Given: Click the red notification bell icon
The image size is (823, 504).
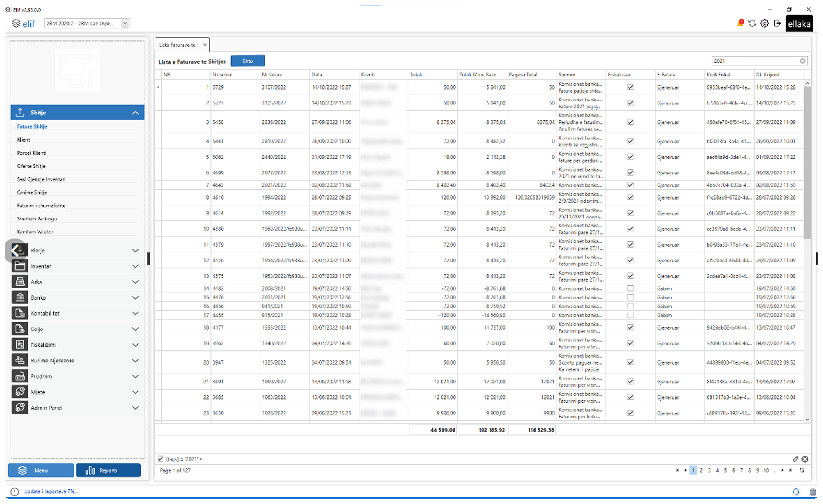Looking at the screenshot, I should pos(740,23).
